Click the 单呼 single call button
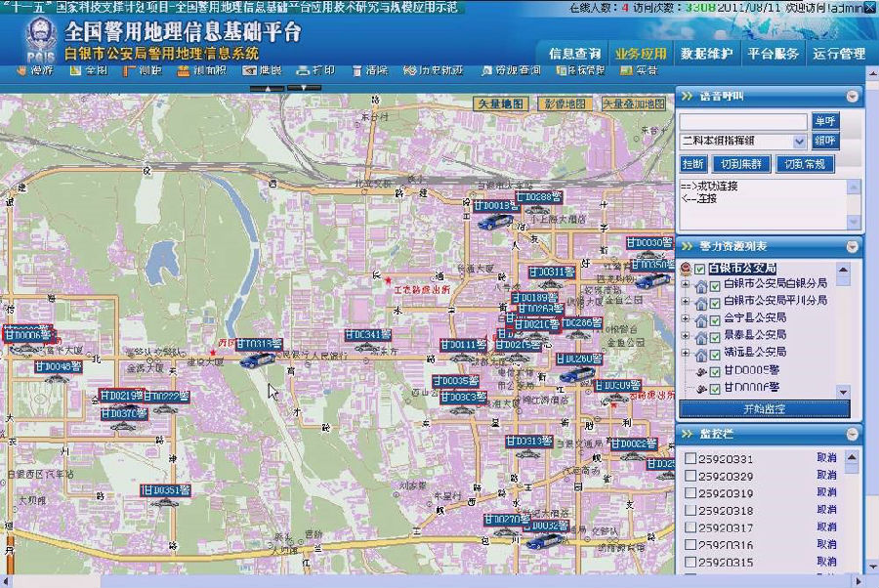The height and width of the screenshot is (588, 879). click(825, 120)
